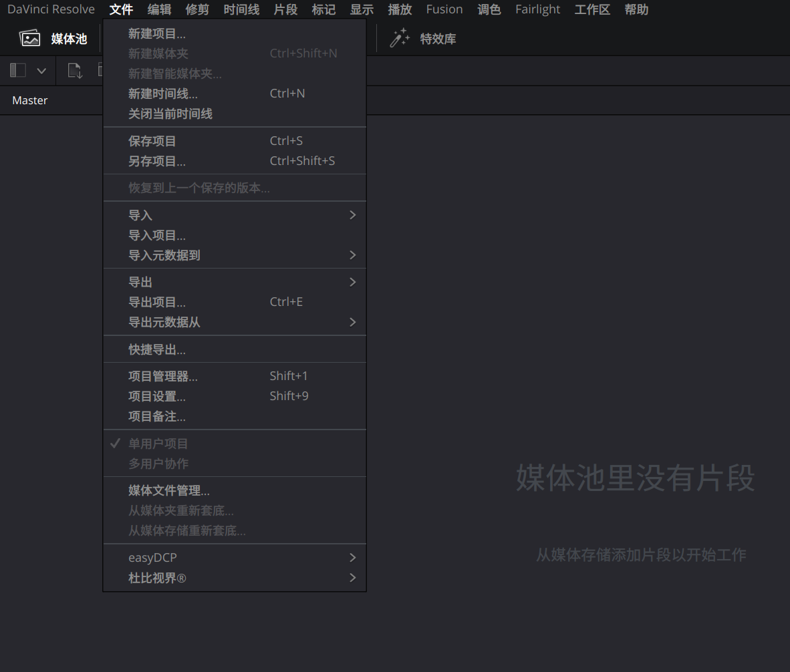Open the 时间线 menu
This screenshot has width=790, height=672.
click(241, 9)
